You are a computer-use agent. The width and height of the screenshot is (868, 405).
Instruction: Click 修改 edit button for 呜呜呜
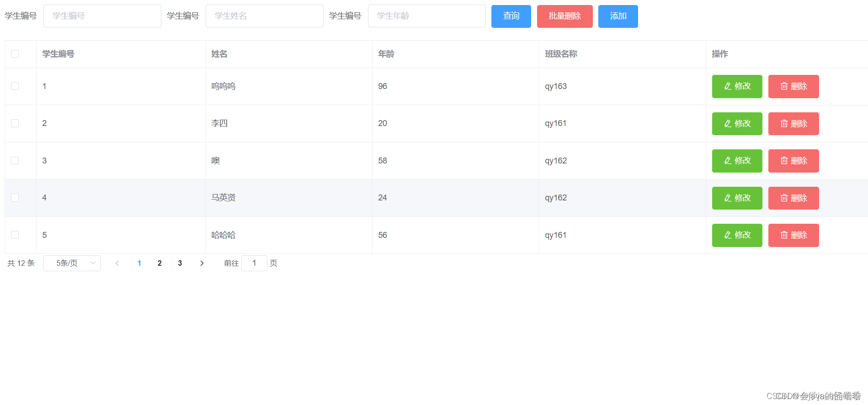[737, 86]
